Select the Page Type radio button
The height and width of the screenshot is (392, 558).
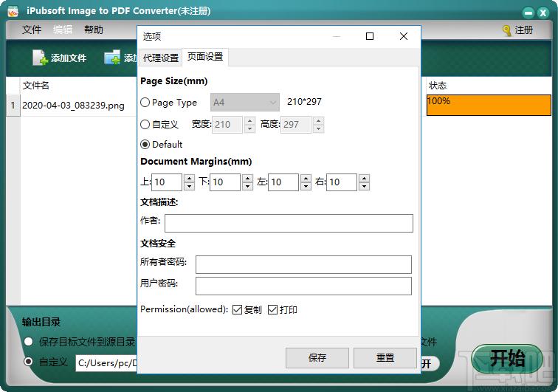tap(145, 103)
